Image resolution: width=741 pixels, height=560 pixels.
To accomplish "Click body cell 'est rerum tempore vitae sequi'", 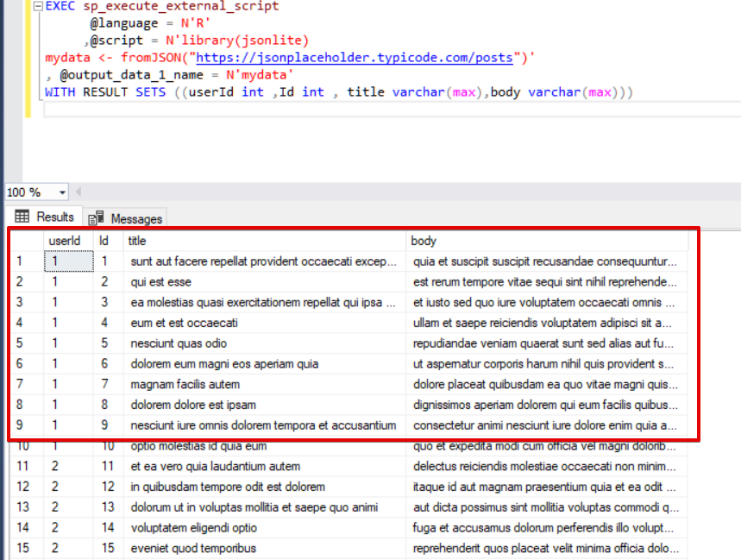I will click(x=545, y=282).
